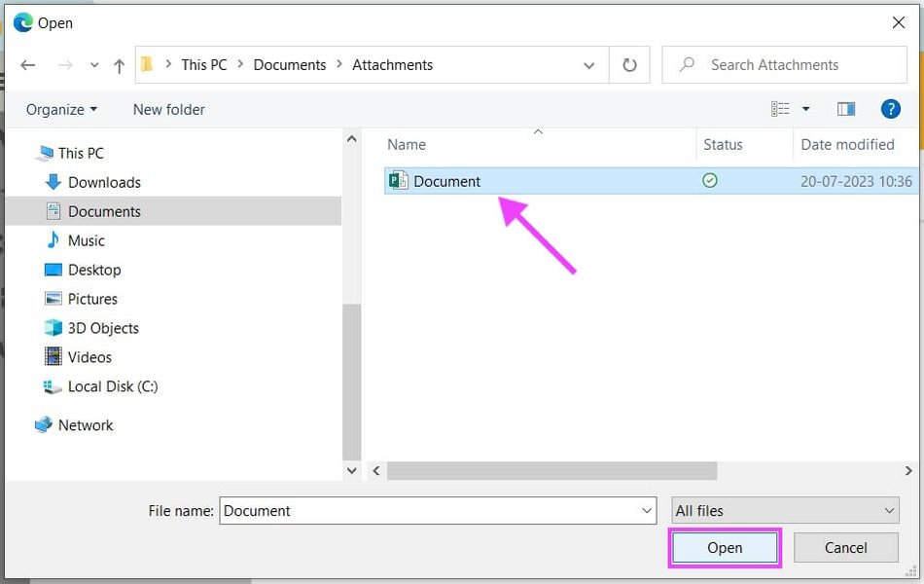Open Music folder in sidebar
924x584 pixels.
[x=86, y=240]
